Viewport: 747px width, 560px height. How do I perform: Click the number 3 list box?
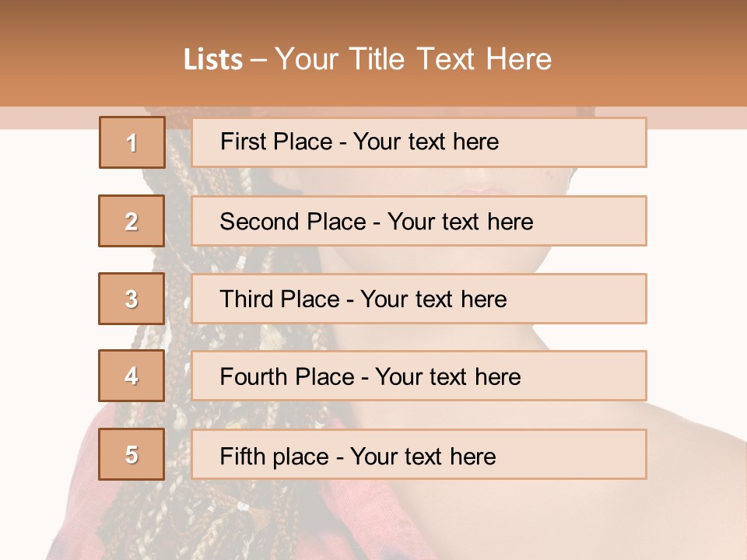click(132, 299)
